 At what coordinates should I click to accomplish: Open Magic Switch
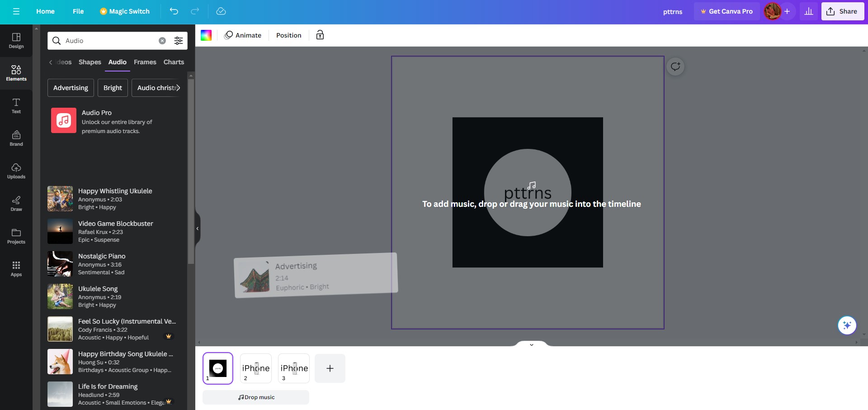125,11
